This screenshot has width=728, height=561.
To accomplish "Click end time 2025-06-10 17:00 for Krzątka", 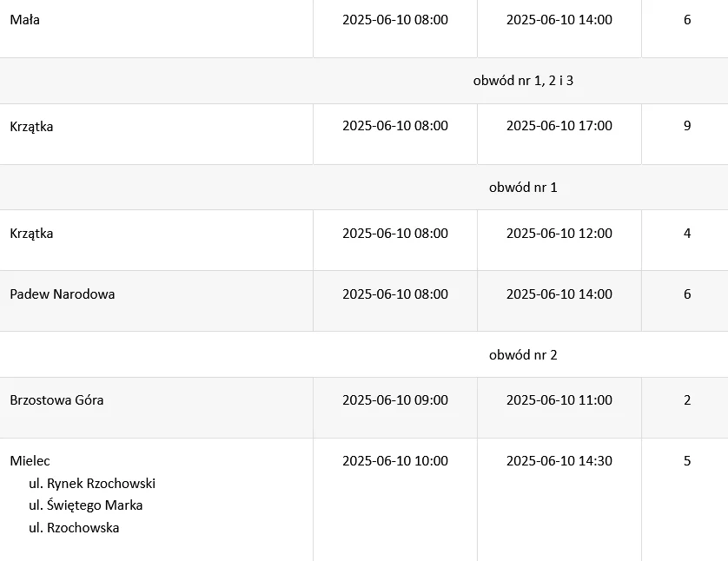I will pos(559,126).
